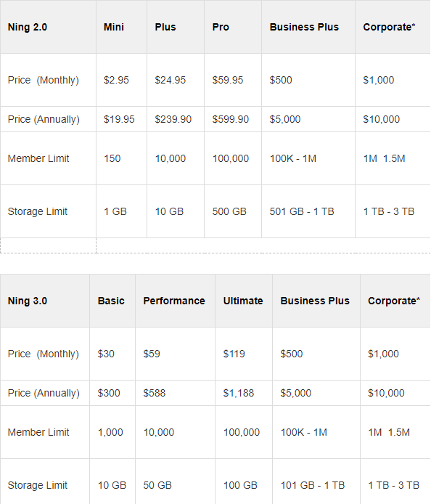431x504 pixels.
Task: Select the Mini plan column header
Action: tap(121, 27)
